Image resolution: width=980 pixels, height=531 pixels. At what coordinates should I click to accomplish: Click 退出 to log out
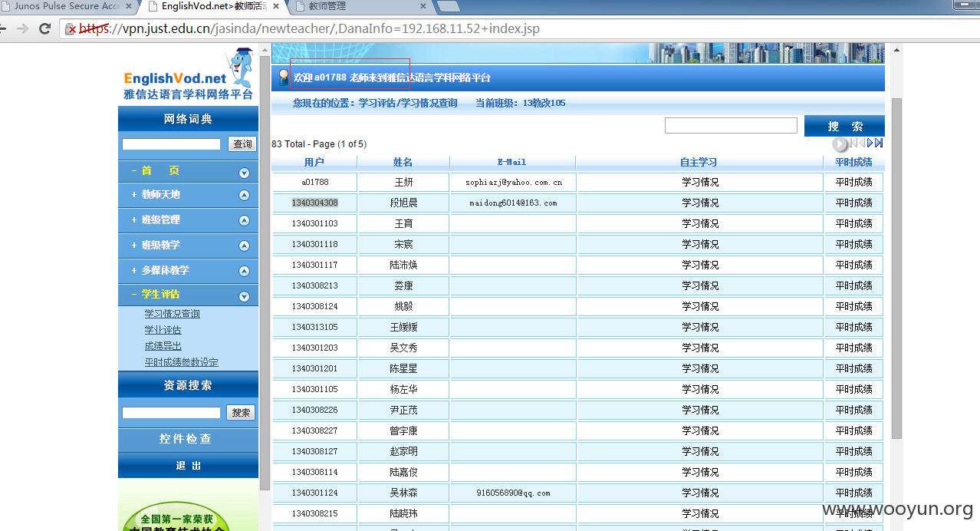click(188, 466)
